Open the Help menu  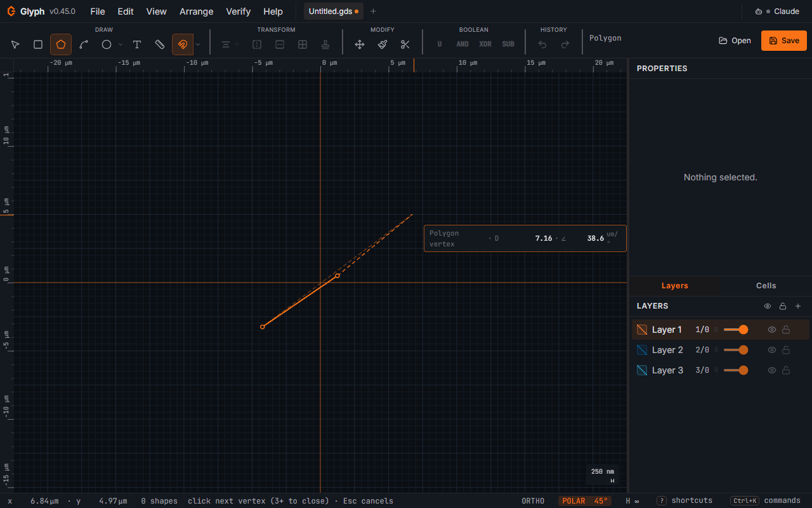point(273,11)
